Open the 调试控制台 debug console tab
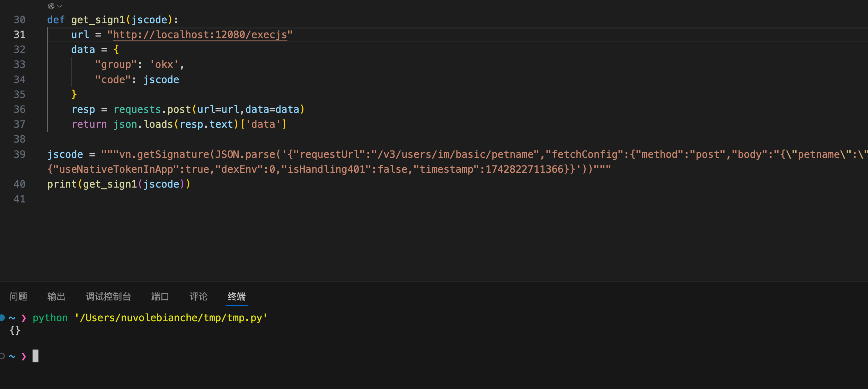 tap(108, 297)
